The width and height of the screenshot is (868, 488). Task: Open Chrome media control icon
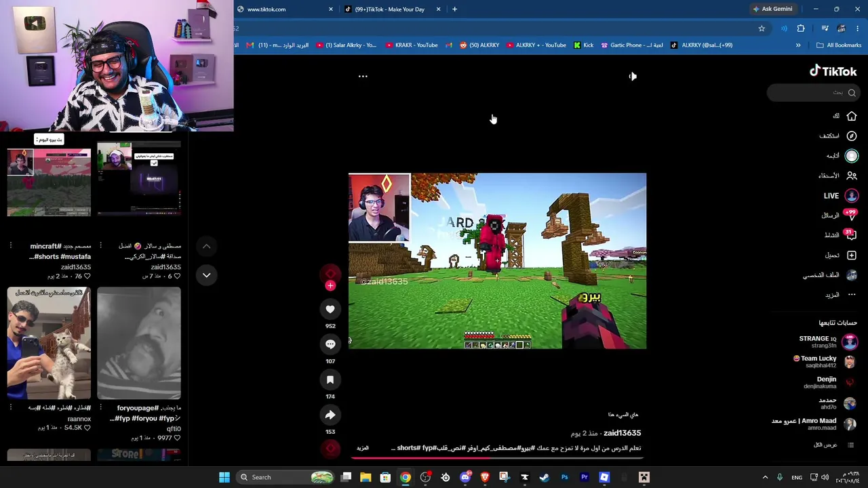[825, 28]
